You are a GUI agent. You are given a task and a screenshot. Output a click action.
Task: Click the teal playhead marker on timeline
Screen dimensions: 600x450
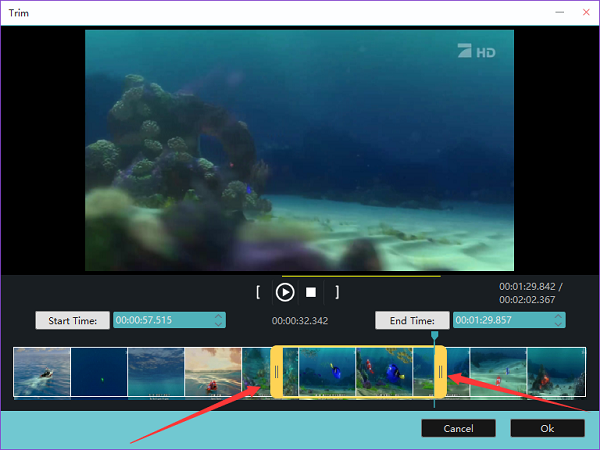[434, 336]
